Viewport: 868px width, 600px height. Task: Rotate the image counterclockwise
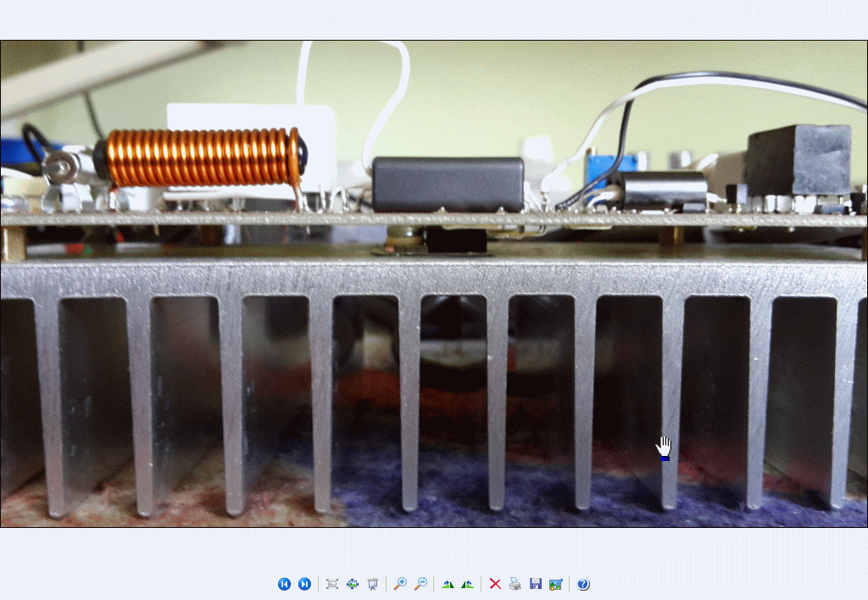pos(467,584)
